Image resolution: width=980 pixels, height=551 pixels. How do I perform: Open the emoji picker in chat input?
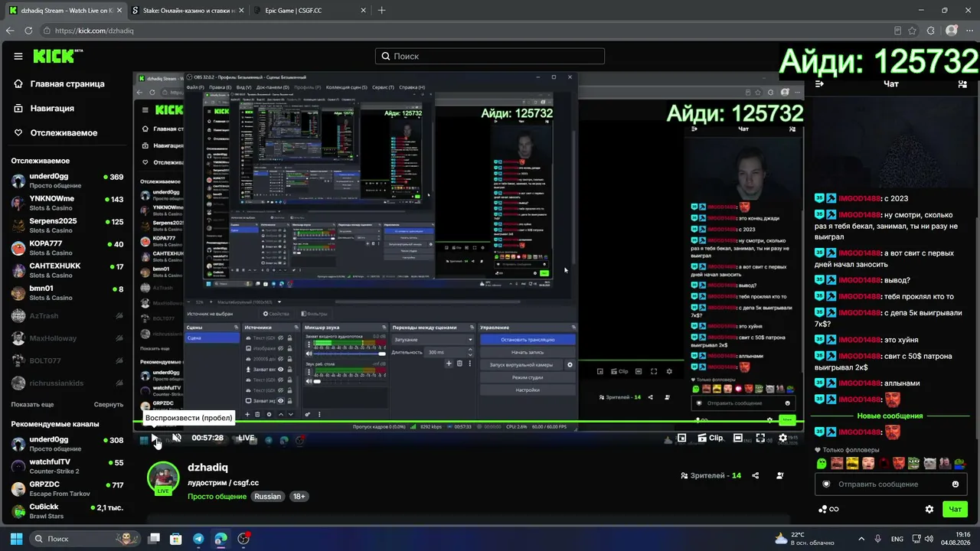pos(955,484)
